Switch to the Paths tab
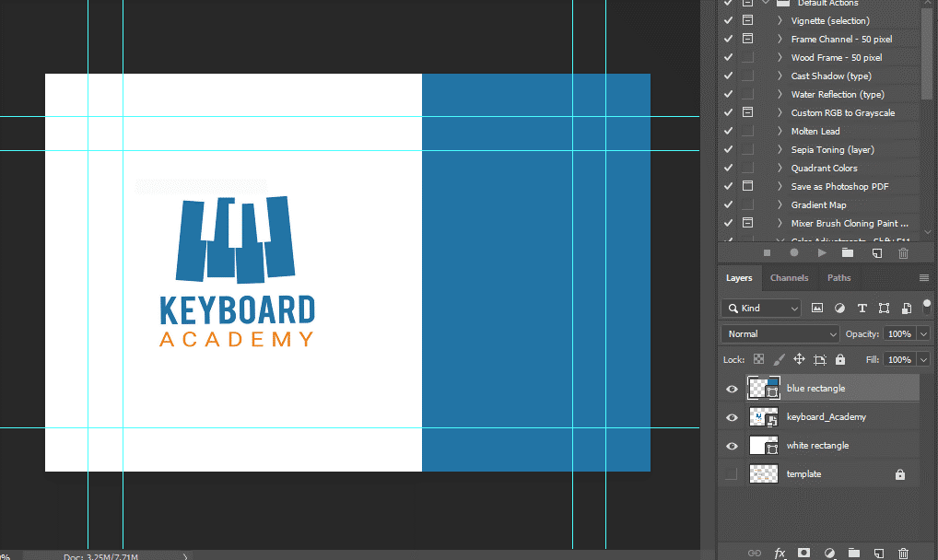Image resolution: width=938 pixels, height=560 pixels. pos(838,277)
